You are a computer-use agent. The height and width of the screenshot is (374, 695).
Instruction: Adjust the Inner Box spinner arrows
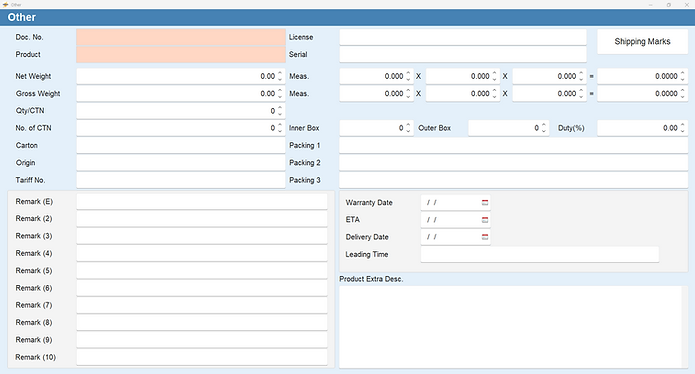(408, 128)
